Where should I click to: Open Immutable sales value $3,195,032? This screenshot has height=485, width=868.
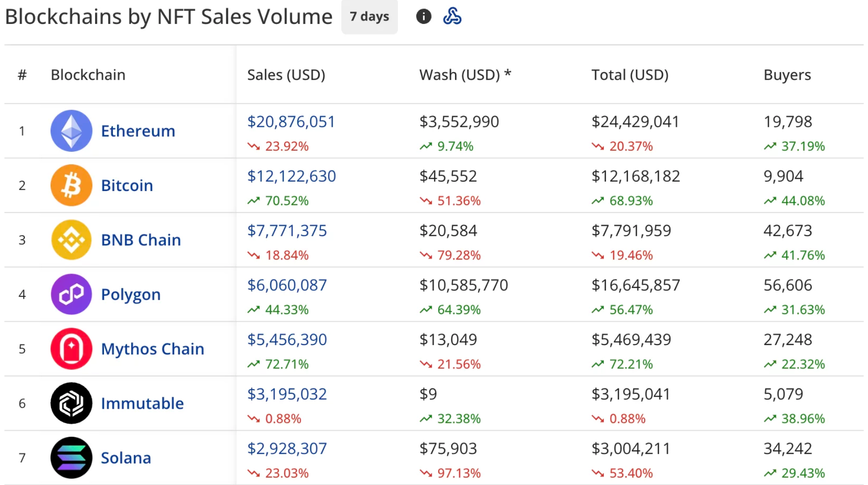click(287, 394)
